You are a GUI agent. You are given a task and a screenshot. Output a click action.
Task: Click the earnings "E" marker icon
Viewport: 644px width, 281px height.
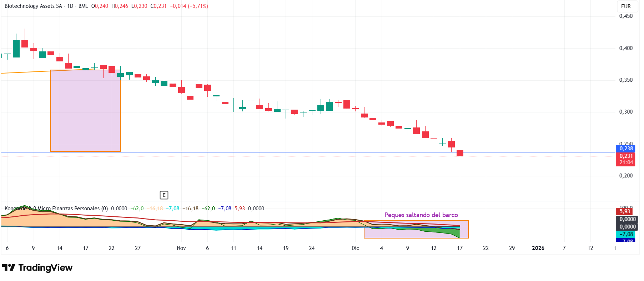[x=164, y=195]
